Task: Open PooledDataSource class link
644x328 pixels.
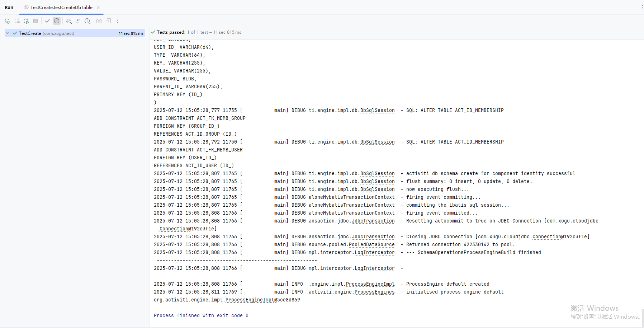Action: pyautogui.click(x=371, y=245)
